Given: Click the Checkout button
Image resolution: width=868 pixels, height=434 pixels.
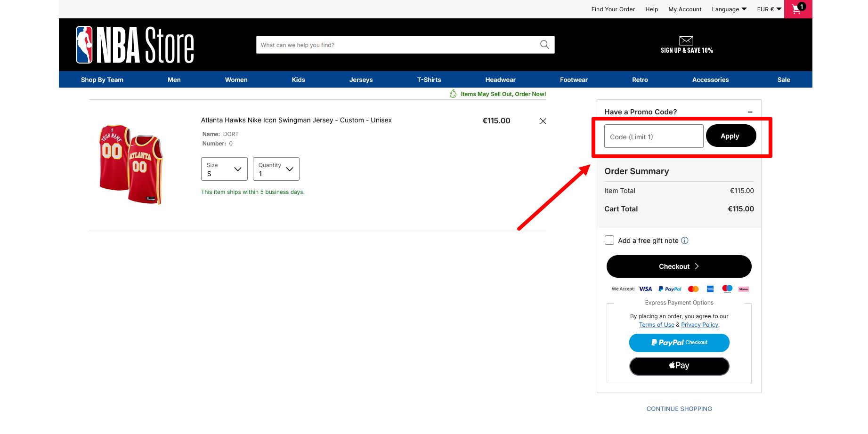Looking at the screenshot, I should tap(679, 266).
